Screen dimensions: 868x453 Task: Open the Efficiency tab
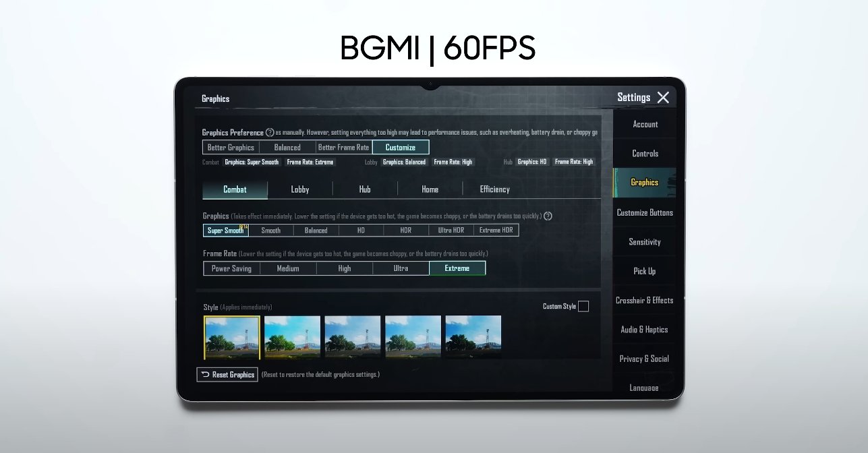494,189
